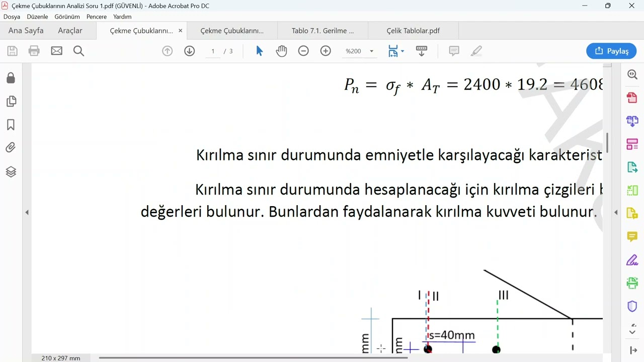
Task: Collapse right tools pane arrow
Action: [x=616, y=213]
